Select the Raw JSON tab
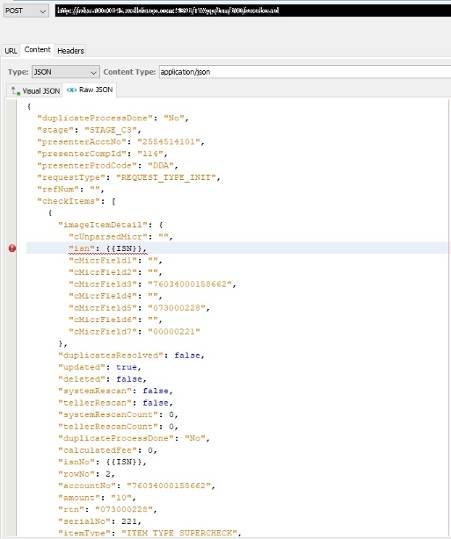Image resolution: width=451 pixels, height=539 pixels. point(90,90)
